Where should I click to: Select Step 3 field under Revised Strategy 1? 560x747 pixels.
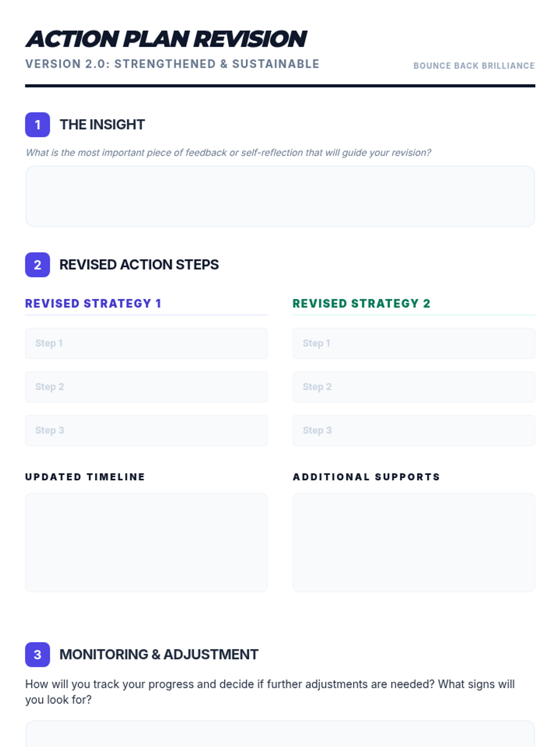(x=147, y=430)
